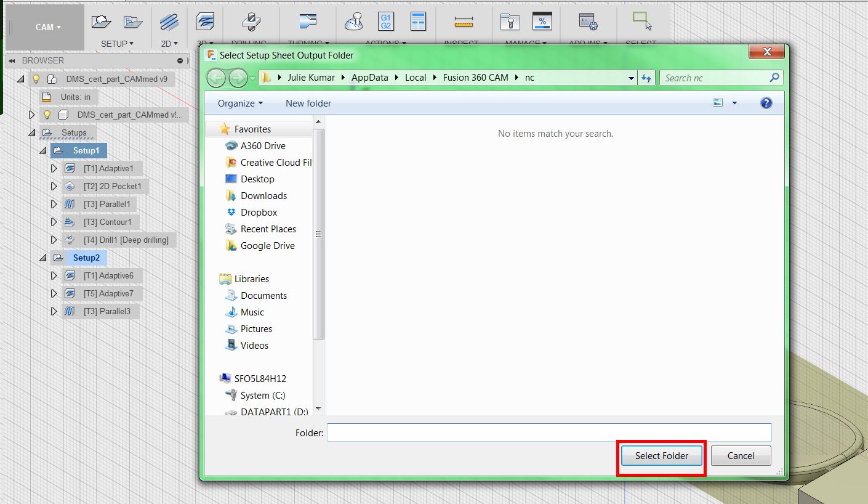Image resolution: width=868 pixels, height=504 pixels.
Task: Click the Setup Sheet icon in Actions
Action: click(419, 22)
